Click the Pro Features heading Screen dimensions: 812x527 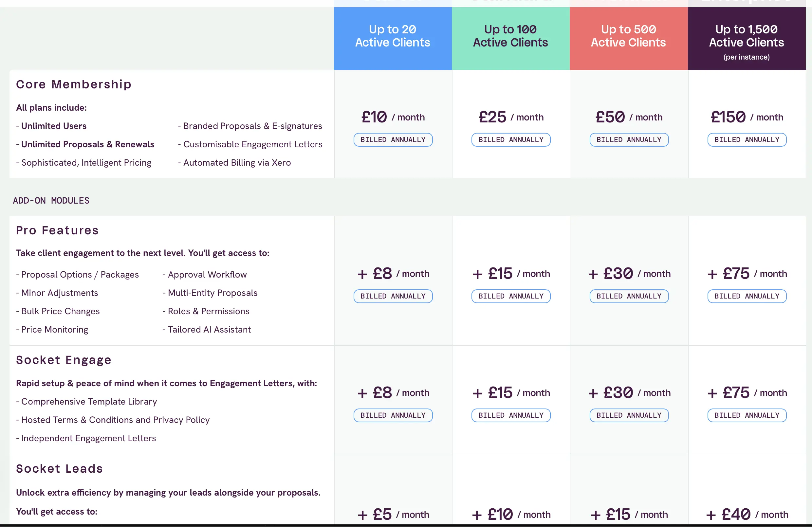tap(57, 230)
